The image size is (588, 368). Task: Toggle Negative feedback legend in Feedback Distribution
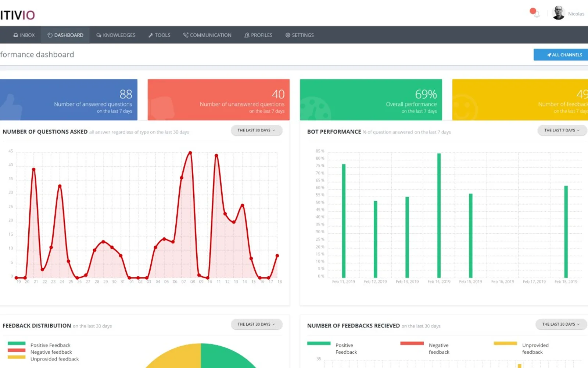[x=40, y=352]
